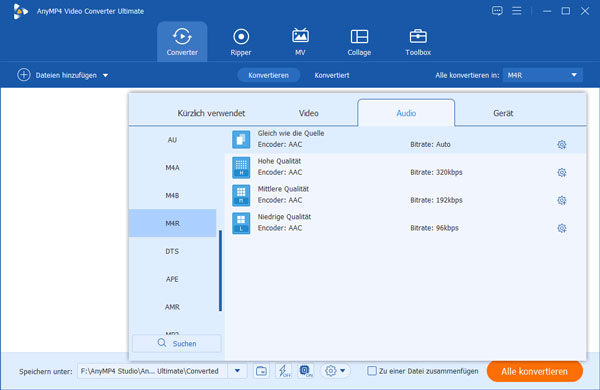Open the Alle konvertieren in M4R dropdown

[x=543, y=75]
